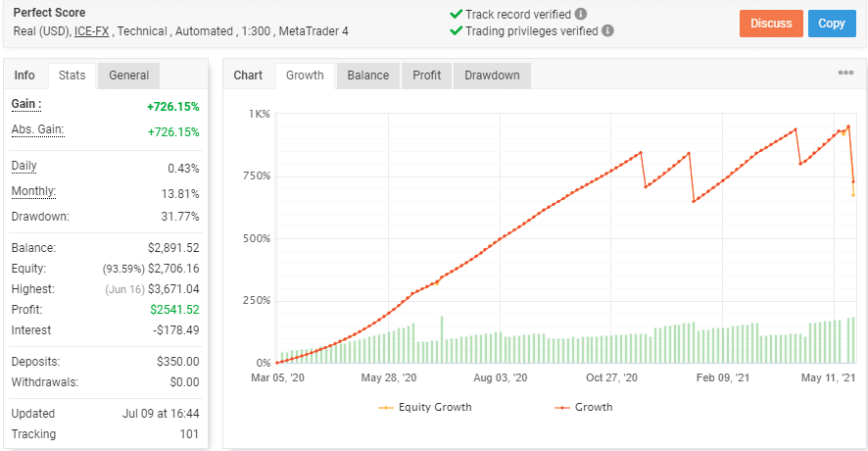
Task: Open the chart's three-dot options menu
Action: click(845, 74)
